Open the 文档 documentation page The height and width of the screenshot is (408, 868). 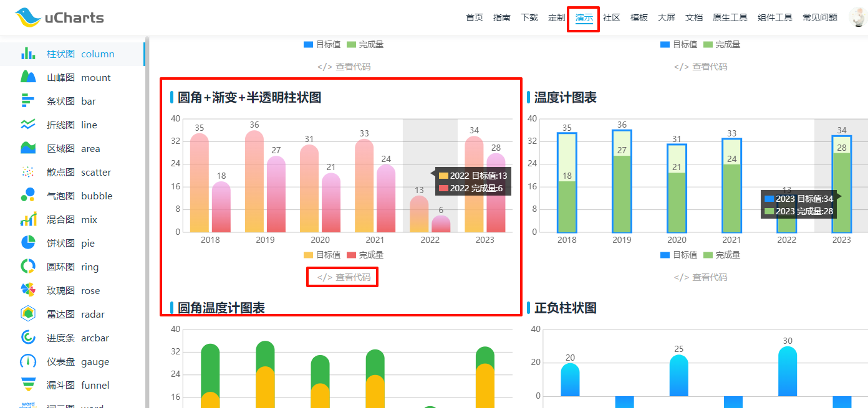tap(694, 17)
